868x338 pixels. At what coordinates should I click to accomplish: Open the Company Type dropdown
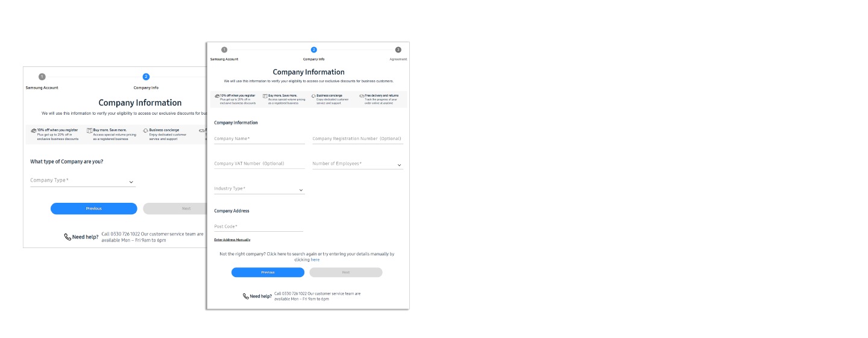(x=131, y=182)
